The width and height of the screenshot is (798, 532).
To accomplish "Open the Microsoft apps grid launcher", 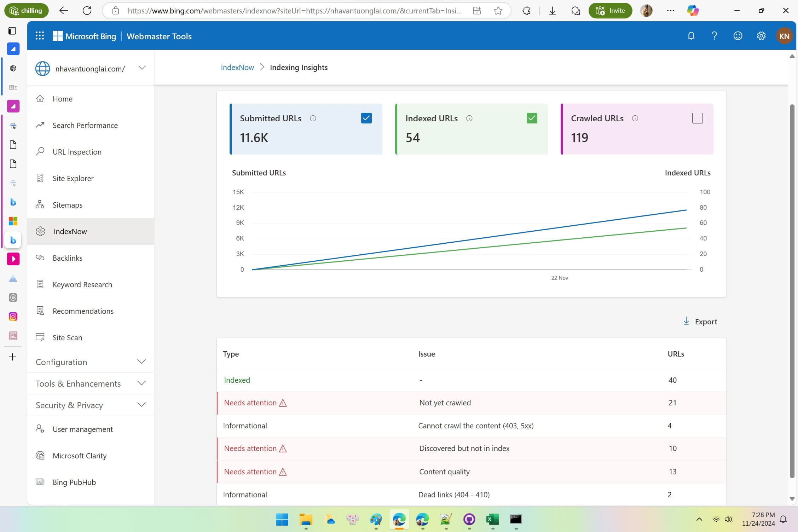I will (x=40, y=36).
